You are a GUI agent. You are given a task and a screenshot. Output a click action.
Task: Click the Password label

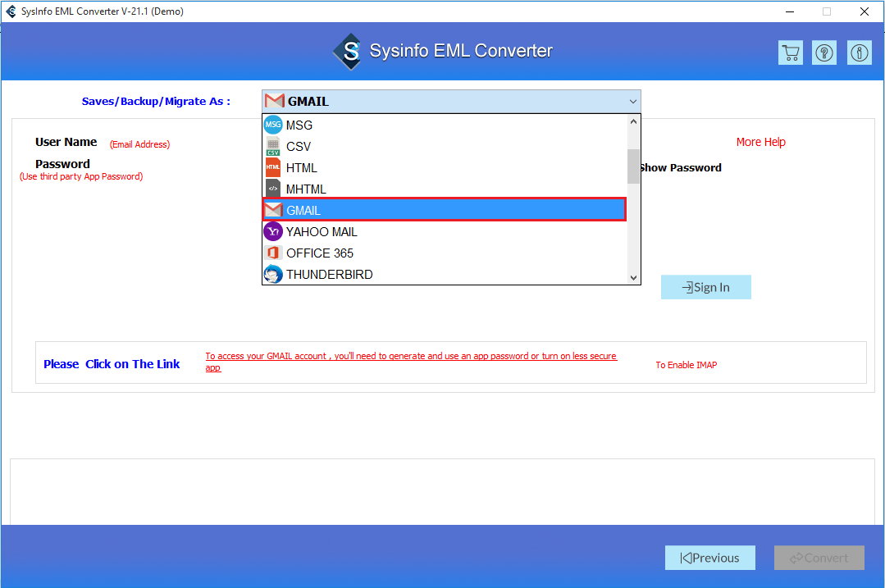point(62,164)
